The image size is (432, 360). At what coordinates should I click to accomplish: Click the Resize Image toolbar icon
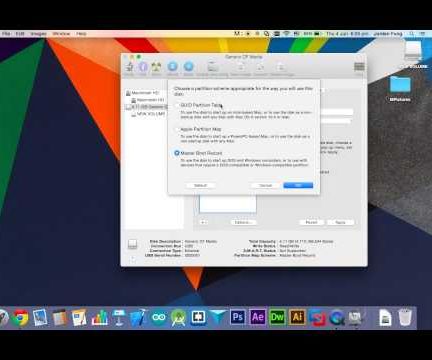(281, 67)
